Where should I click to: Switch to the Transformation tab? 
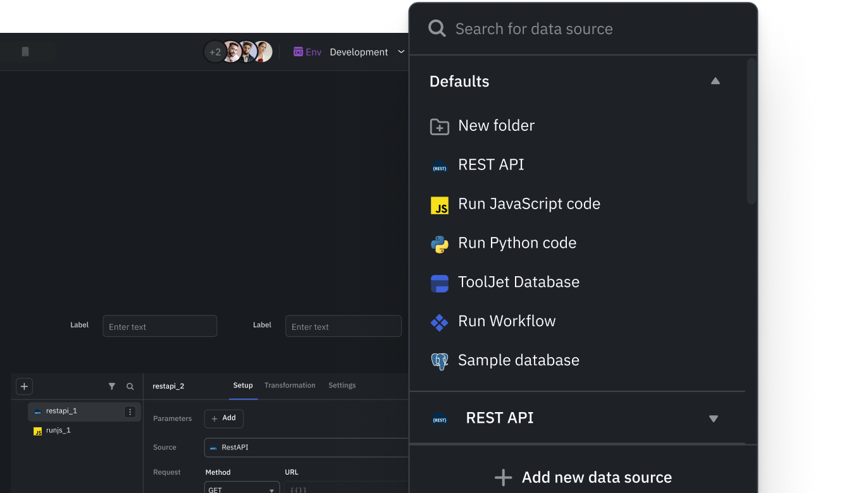click(290, 386)
